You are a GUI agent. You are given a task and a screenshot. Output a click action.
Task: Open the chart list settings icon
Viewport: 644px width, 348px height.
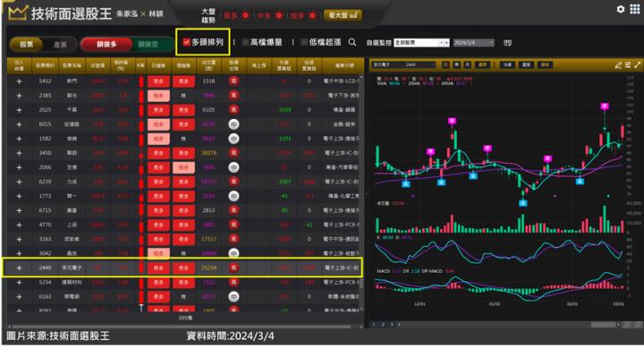pos(628,65)
